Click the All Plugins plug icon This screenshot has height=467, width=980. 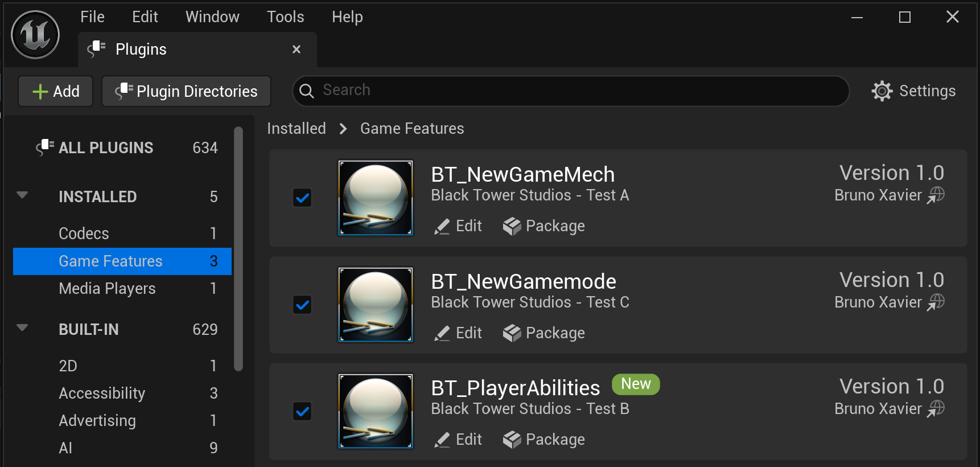[45, 148]
